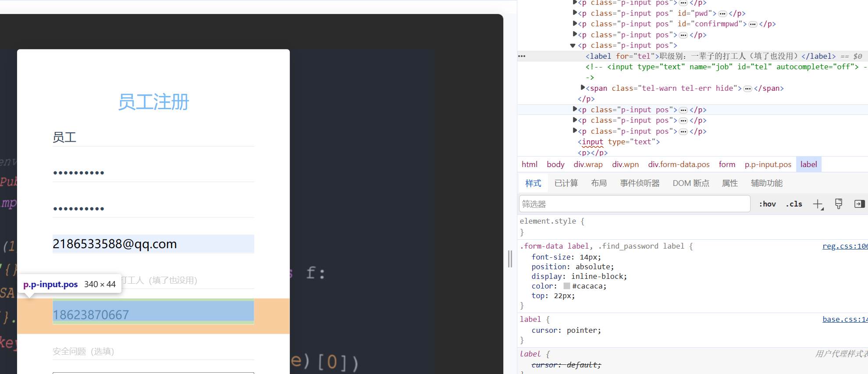Click the cursor pointer value
This screenshot has height=374, width=868.
pos(582,330)
